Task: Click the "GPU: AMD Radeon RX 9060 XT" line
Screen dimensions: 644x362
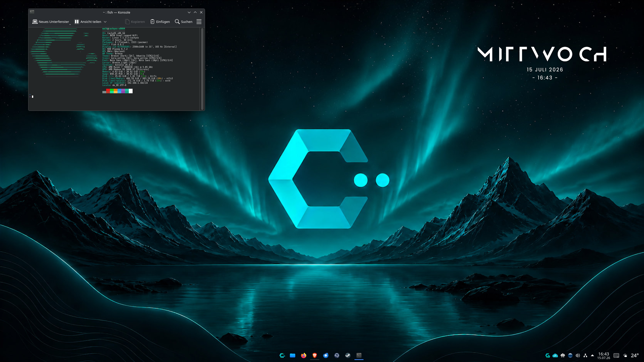Action: [x=126, y=69]
